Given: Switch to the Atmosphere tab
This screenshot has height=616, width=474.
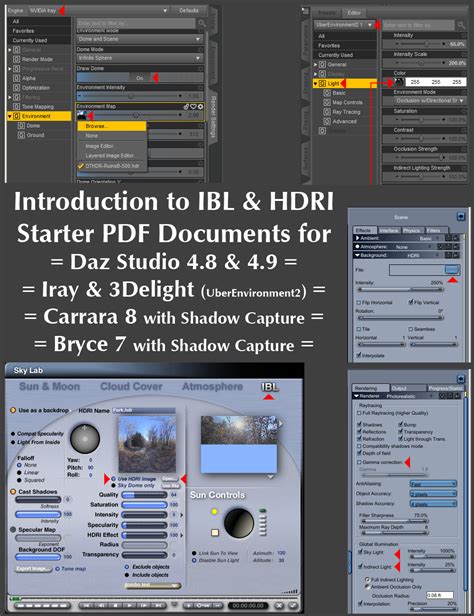Looking at the screenshot, I should coord(212,387).
